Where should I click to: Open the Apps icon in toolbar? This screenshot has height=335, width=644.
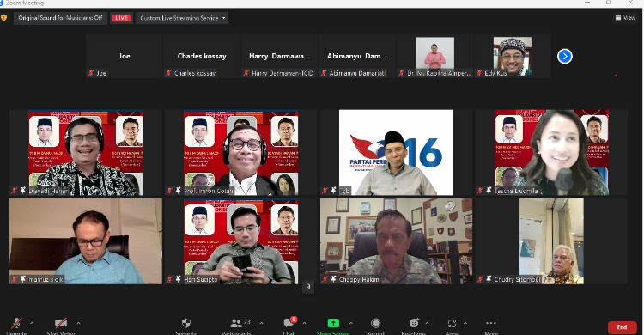452,323
